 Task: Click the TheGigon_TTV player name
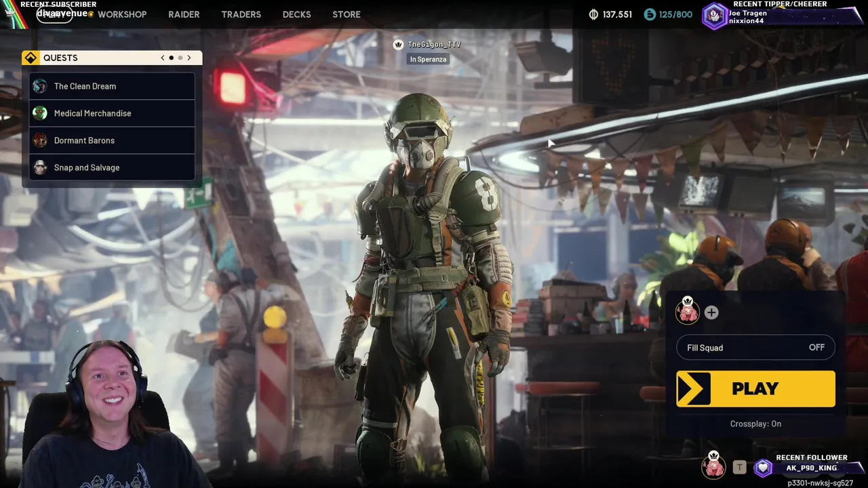point(434,44)
